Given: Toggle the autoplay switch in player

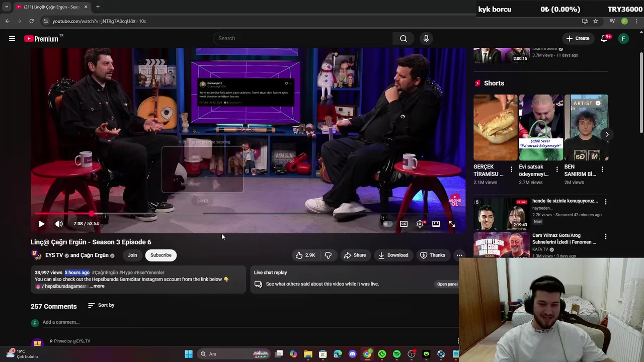Looking at the screenshot, I should tap(387, 224).
